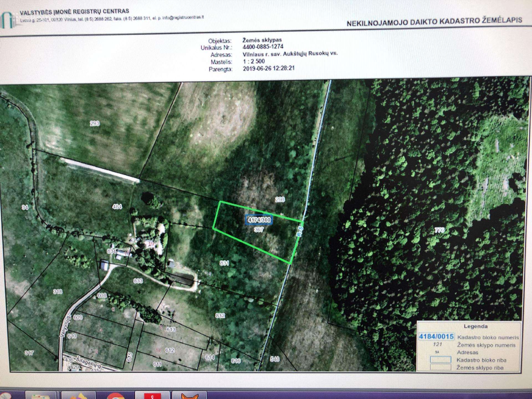532x399 pixels.
Task: Click parcel number 831 on the map
Action: tap(224, 263)
